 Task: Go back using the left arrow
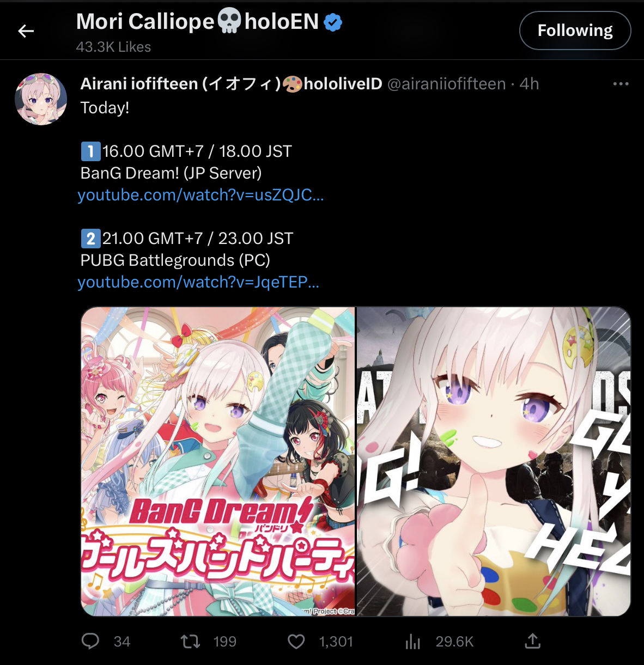click(x=26, y=31)
